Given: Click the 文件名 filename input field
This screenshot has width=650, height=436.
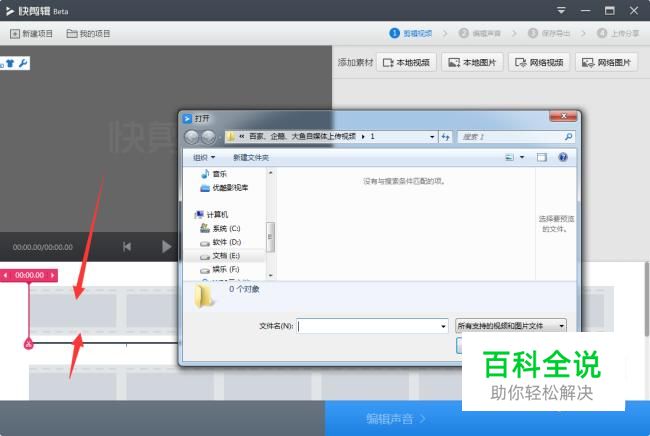Looking at the screenshot, I should (368, 326).
